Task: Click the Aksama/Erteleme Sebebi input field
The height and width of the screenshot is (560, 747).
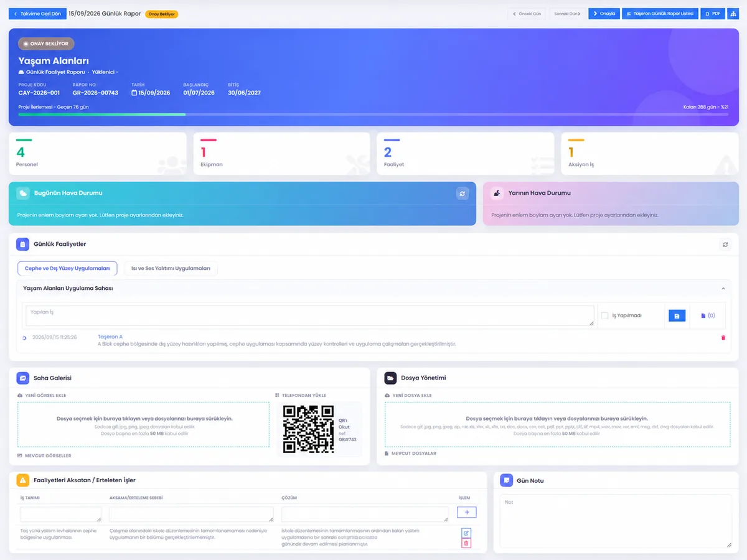Action: tap(192, 514)
